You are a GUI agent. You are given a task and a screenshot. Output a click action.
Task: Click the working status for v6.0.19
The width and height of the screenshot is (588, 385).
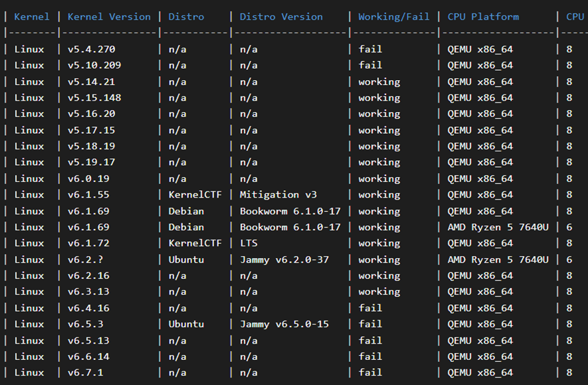tap(379, 179)
